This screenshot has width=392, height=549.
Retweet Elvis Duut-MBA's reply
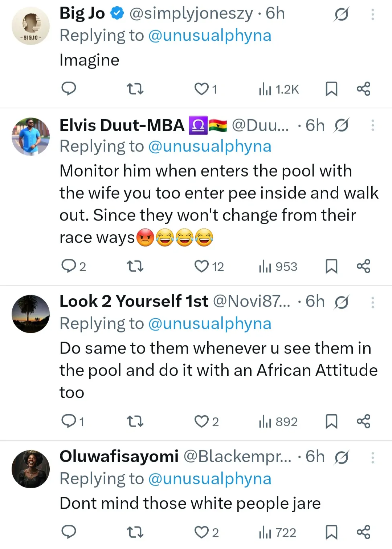135,266
